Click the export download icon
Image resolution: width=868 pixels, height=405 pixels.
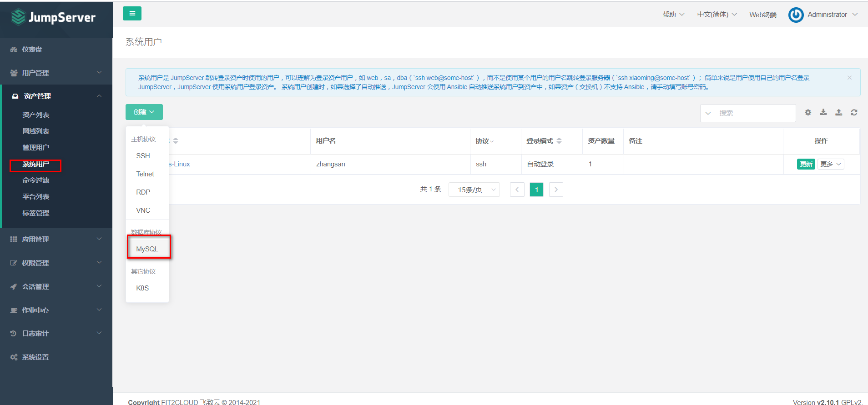tap(823, 112)
